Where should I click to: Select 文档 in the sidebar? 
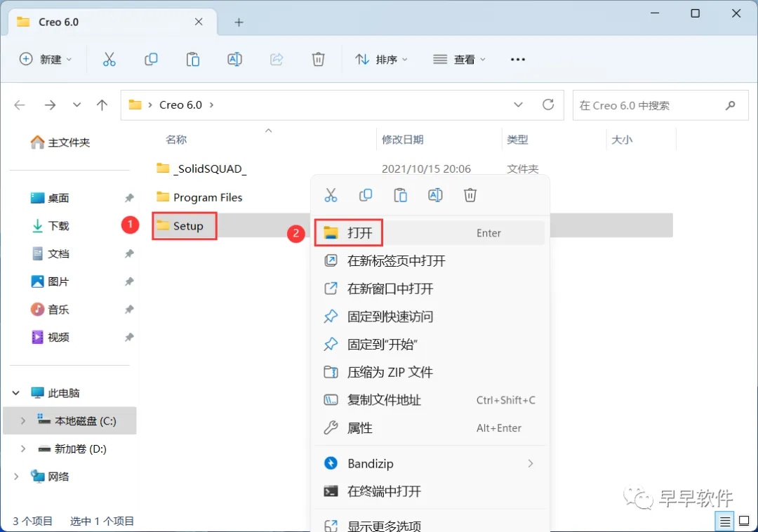50,253
